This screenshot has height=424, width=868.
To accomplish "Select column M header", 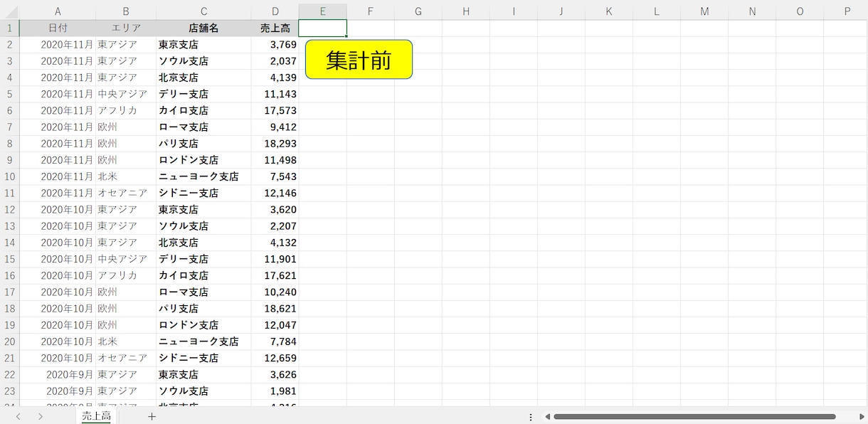I will coord(704,11).
